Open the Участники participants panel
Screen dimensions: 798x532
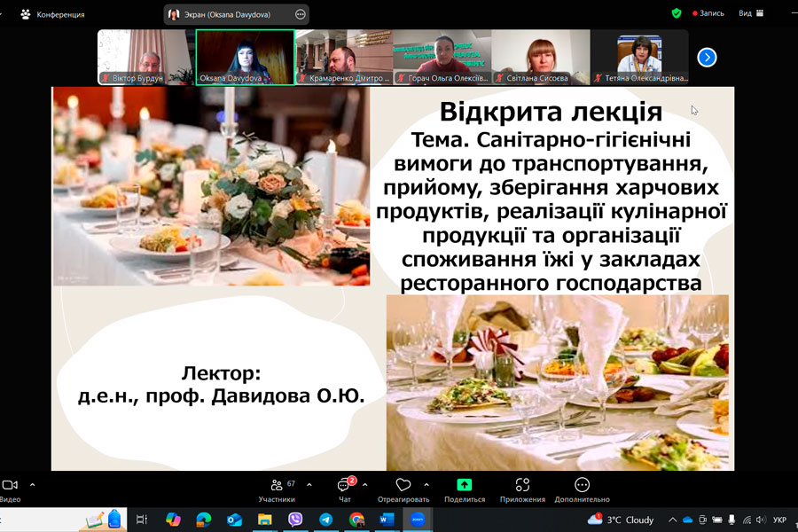pos(277,490)
